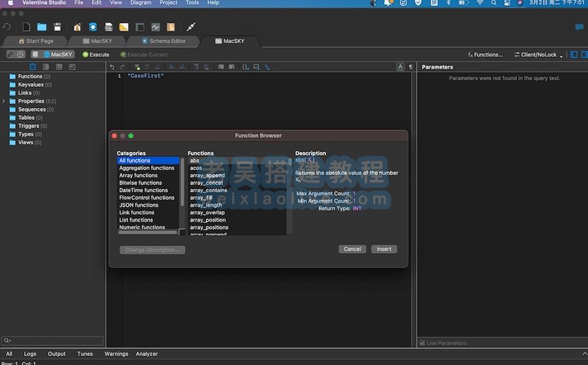Toggle the left panel layout button
This screenshot has height=365, width=588.
click(x=574, y=54)
